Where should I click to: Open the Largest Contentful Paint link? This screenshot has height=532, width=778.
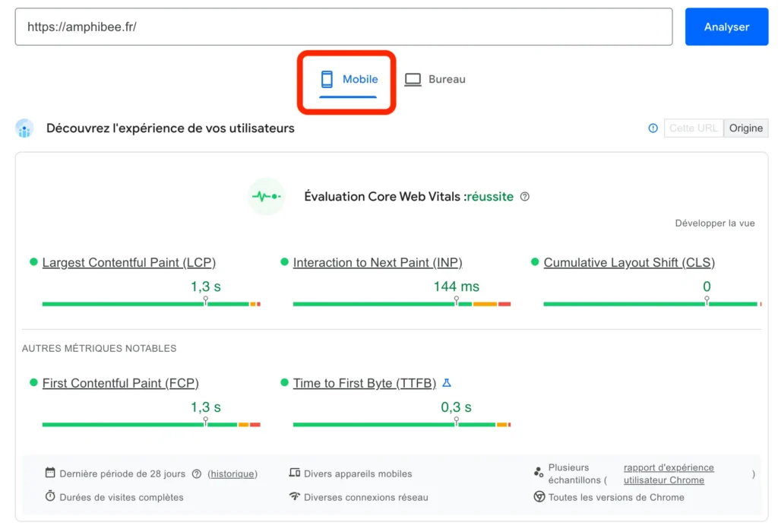[x=128, y=262]
